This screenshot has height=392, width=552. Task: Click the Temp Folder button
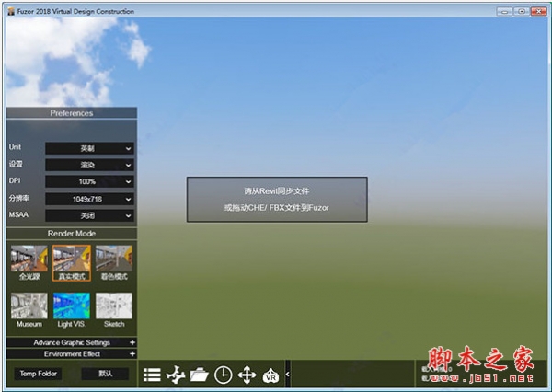tap(38, 374)
